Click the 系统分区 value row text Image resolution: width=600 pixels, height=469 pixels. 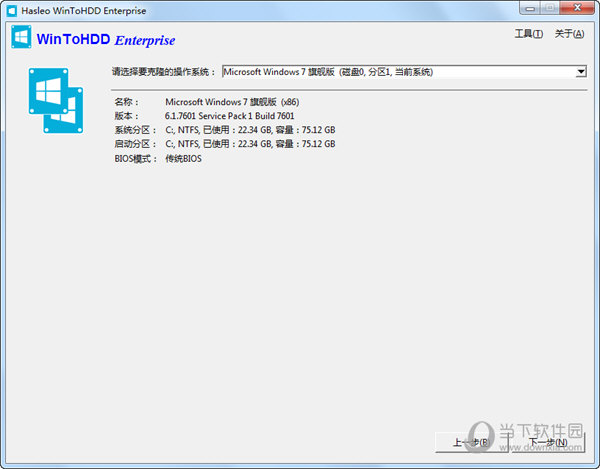(250, 130)
